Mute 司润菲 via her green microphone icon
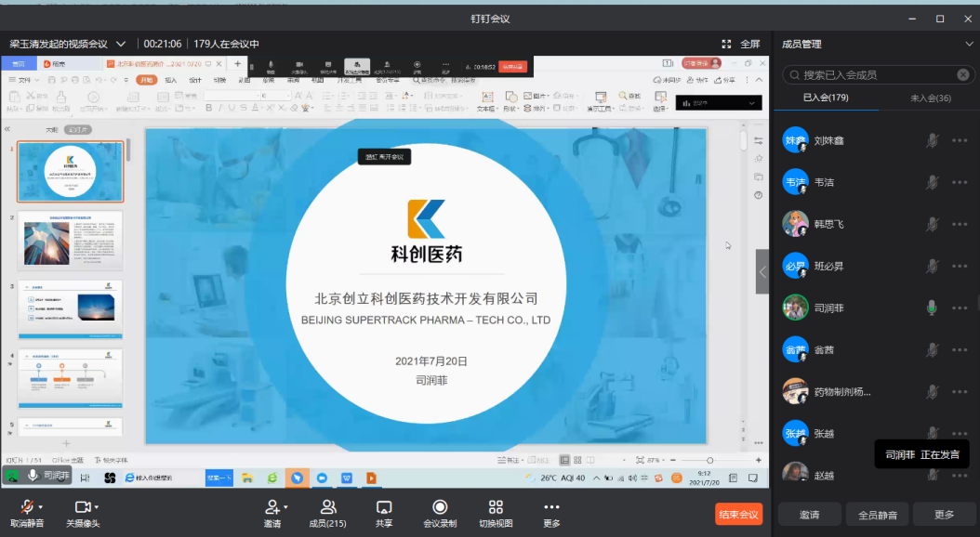Screen dimensions: 980x537 (x=932, y=308)
